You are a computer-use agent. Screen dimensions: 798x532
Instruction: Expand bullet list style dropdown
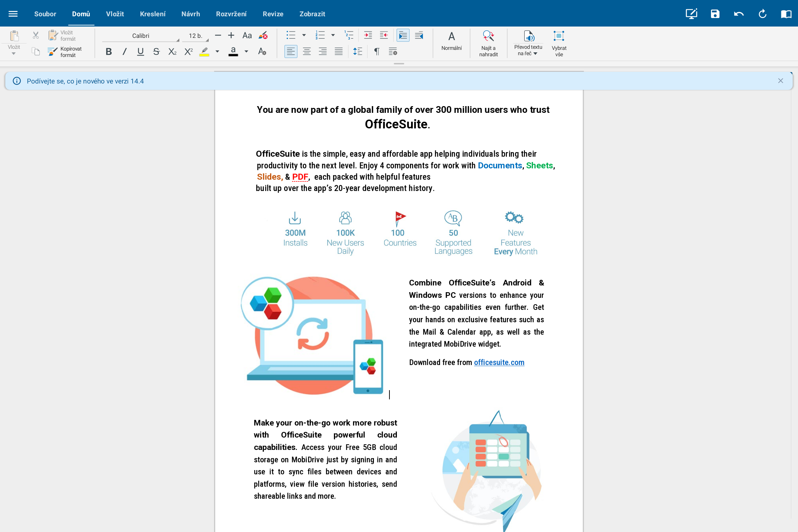pos(304,35)
